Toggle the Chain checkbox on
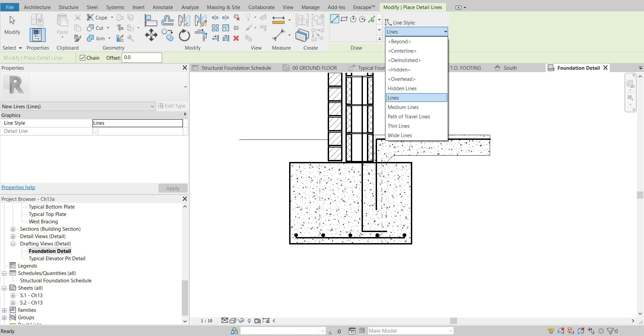This screenshot has height=336, width=644. tap(83, 58)
